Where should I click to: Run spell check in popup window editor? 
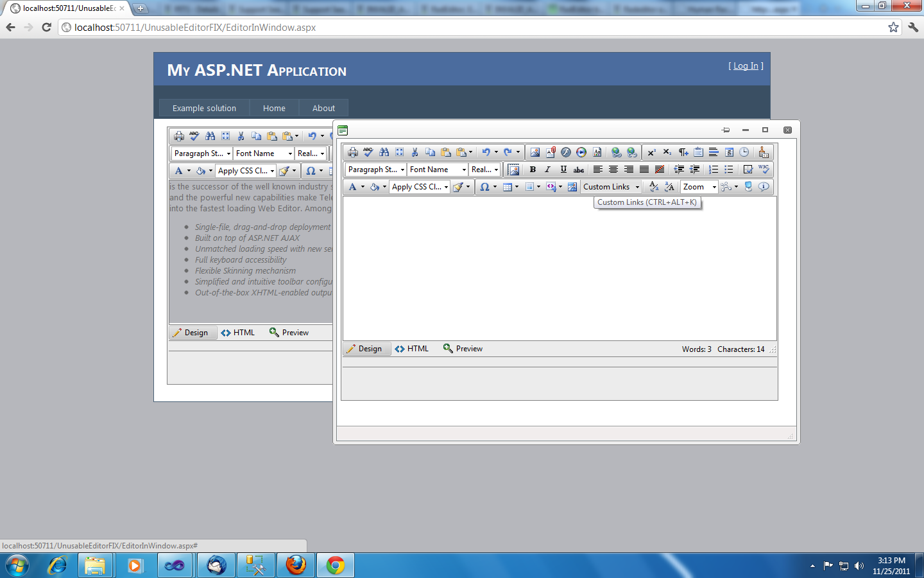pyautogui.click(x=368, y=152)
